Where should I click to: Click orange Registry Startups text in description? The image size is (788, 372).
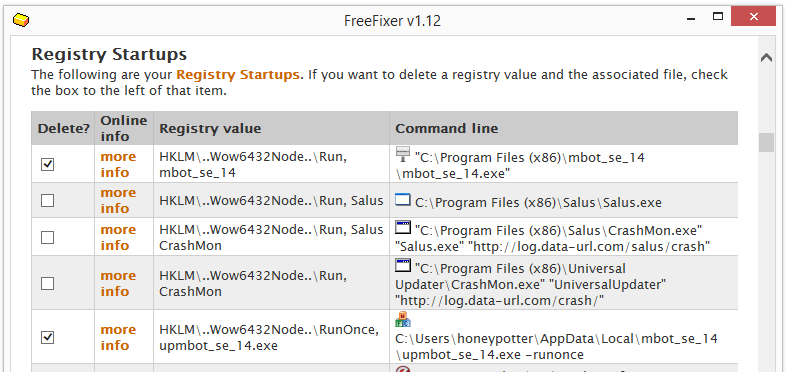click(238, 75)
